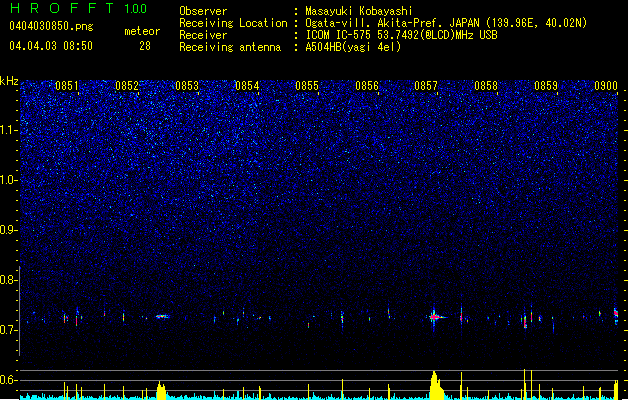The height and width of the screenshot is (400, 629).
Task: Click the Receiver label
Action: pyautogui.click(x=203, y=35)
